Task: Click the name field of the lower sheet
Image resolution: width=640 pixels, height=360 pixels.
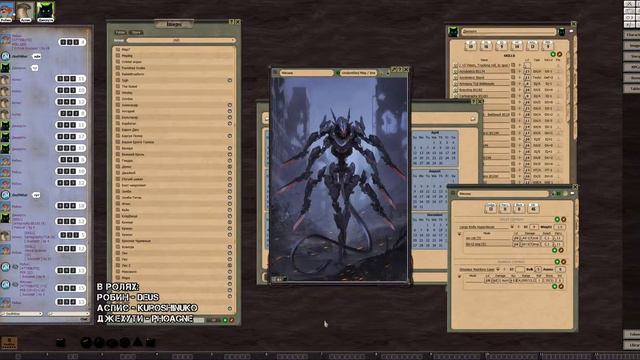Action: click(x=503, y=194)
